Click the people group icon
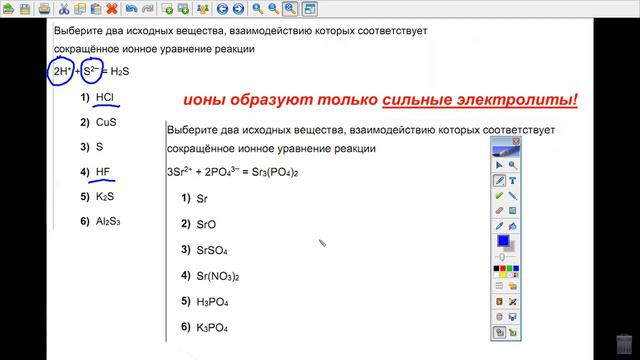Image resolution: width=640 pixels, height=360 pixels. 202,9
